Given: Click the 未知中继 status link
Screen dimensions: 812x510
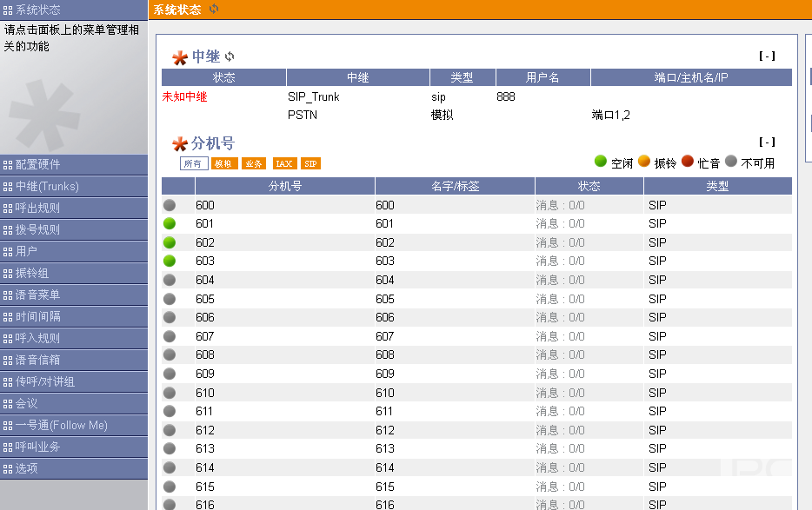Looking at the screenshot, I should pyautogui.click(x=184, y=97).
